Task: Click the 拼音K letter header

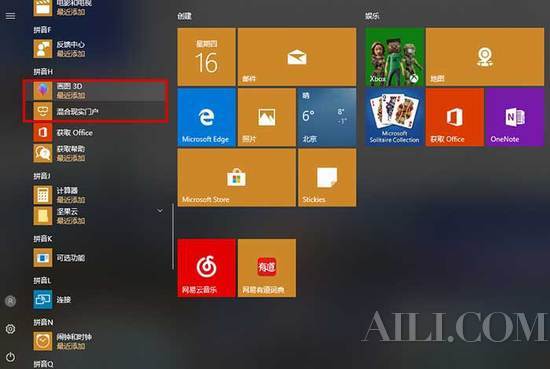Action: point(43,239)
